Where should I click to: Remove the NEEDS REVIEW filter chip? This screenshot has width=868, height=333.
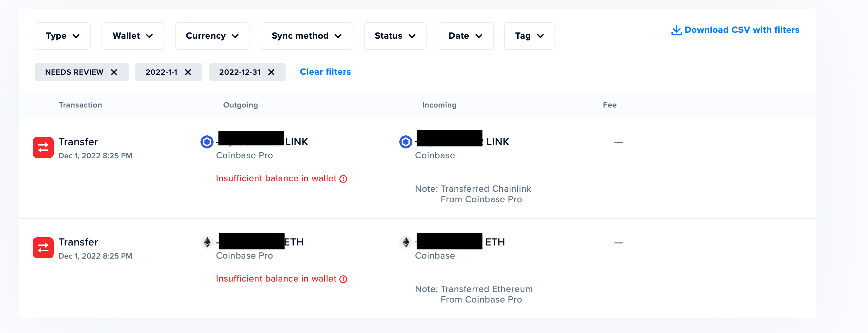tap(114, 72)
